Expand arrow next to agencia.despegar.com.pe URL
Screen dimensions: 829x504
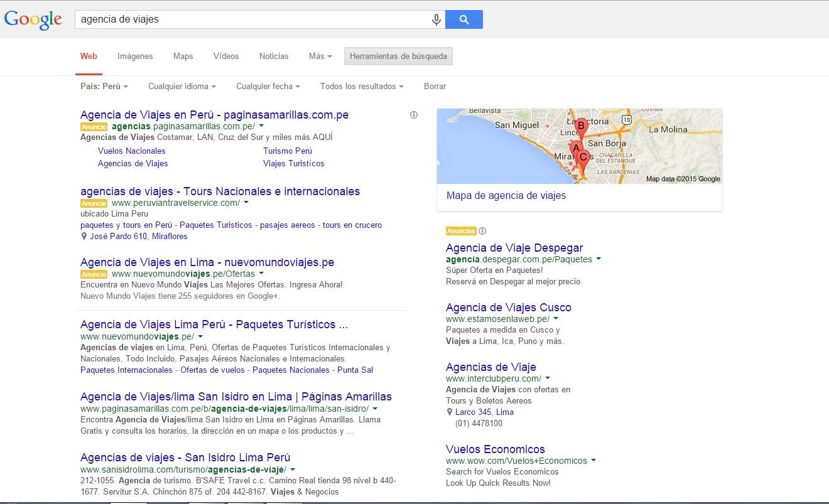(599, 259)
